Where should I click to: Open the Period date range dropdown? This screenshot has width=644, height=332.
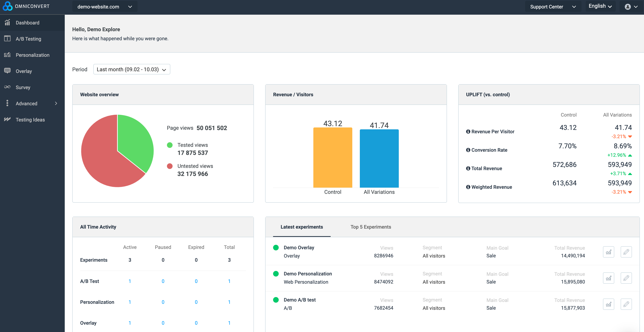(x=132, y=69)
